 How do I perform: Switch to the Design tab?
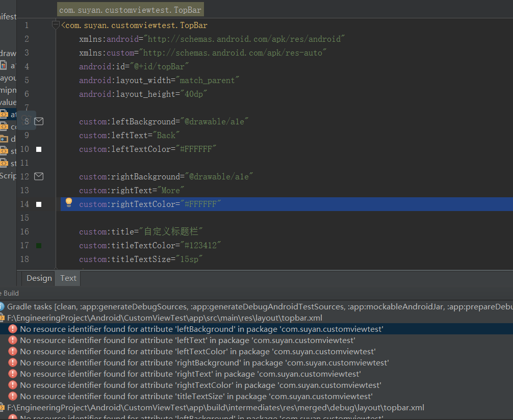[x=39, y=278]
